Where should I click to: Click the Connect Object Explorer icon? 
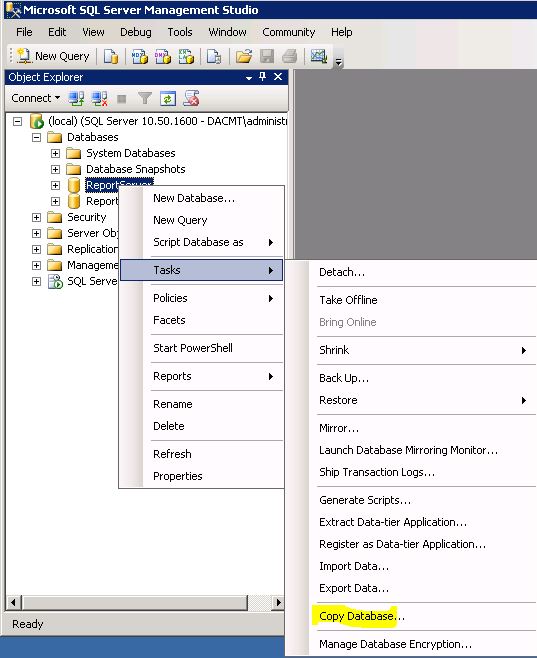click(x=76, y=99)
